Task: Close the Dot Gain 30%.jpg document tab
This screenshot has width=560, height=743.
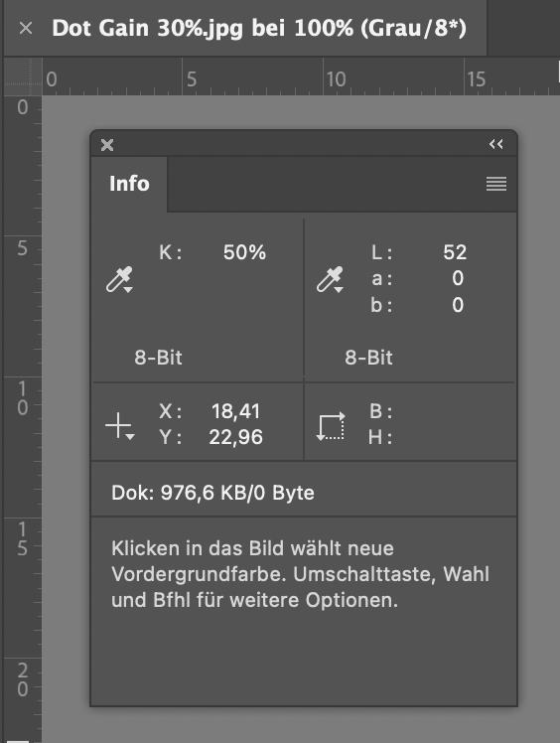Action: (26, 29)
